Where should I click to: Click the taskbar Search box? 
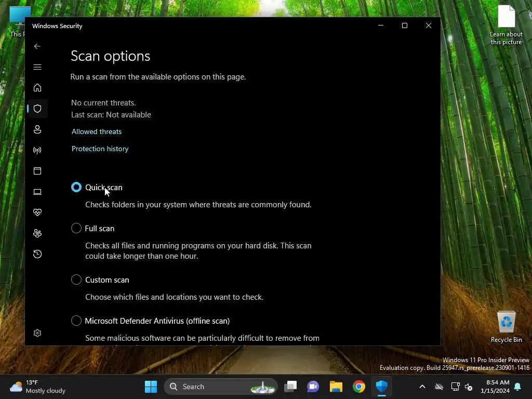click(x=221, y=387)
